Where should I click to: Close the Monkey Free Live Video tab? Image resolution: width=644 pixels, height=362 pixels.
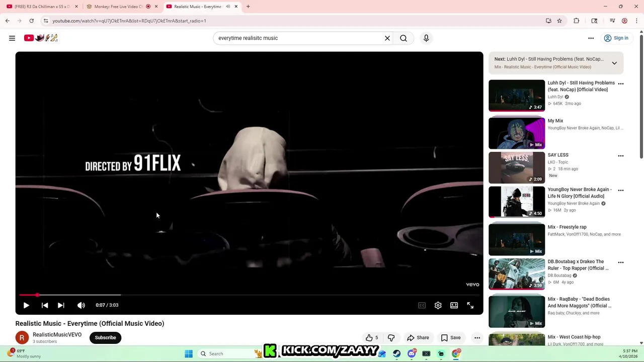[156, 7]
